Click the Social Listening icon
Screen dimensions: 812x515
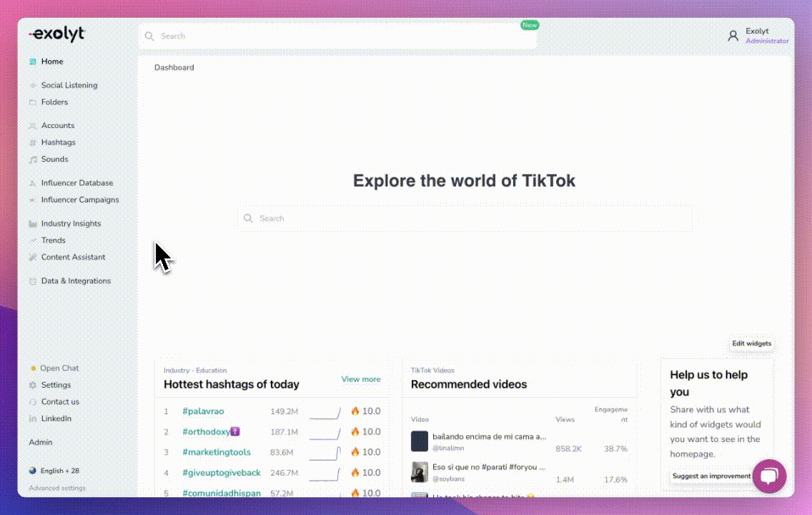click(33, 86)
